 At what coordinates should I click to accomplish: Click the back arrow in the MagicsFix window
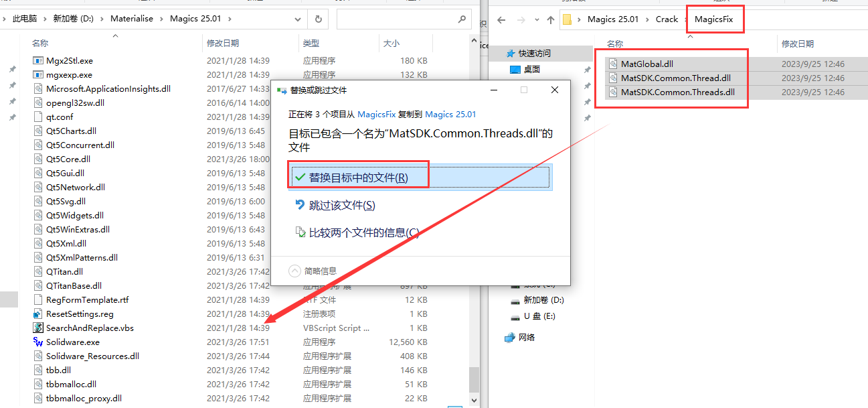click(502, 19)
